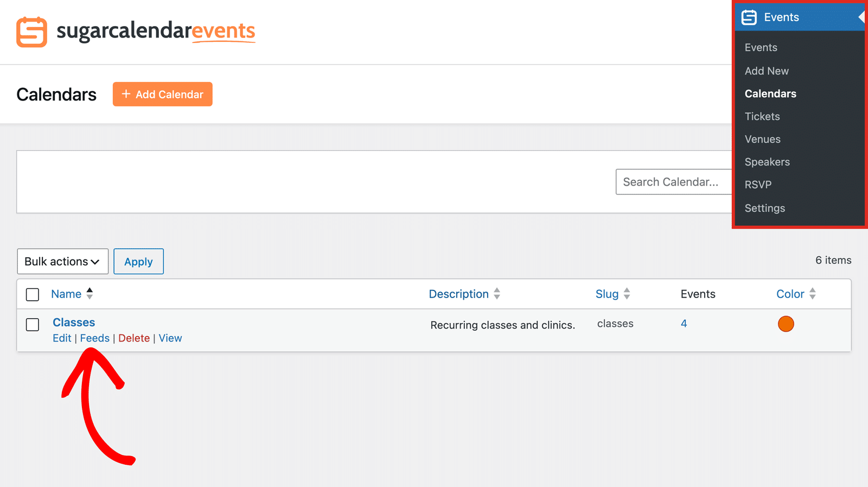The width and height of the screenshot is (868, 487).
Task: Open the Events submenu item
Action: click(761, 48)
